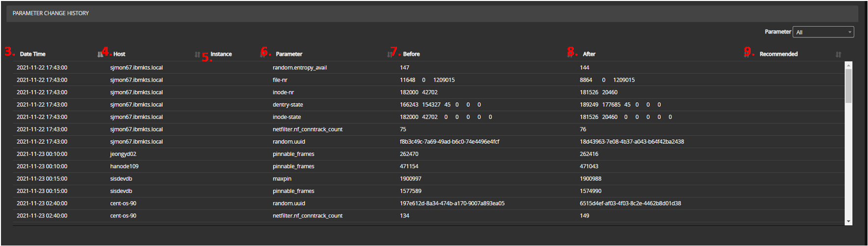Select the random.entropy_avail parameter row

click(x=300, y=68)
